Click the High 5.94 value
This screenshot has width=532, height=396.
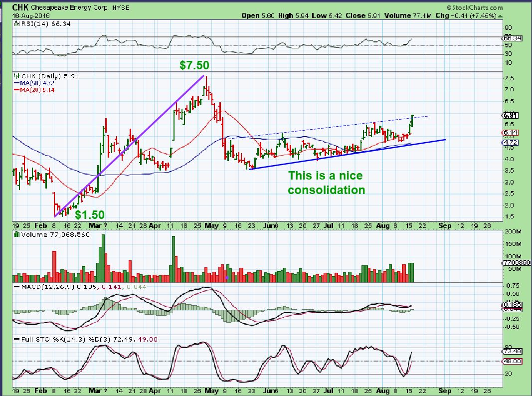click(x=294, y=15)
